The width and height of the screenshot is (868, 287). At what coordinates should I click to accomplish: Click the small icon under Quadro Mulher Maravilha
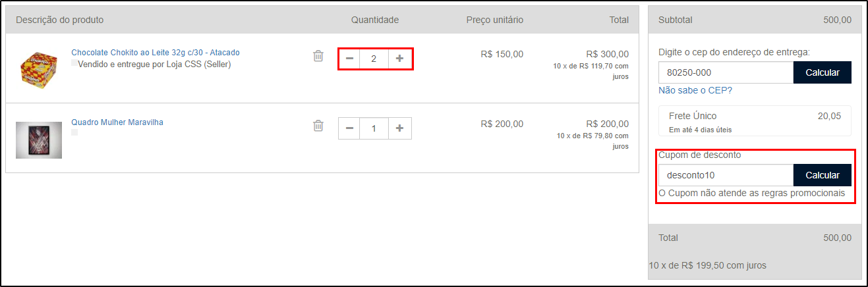(x=74, y=132)
